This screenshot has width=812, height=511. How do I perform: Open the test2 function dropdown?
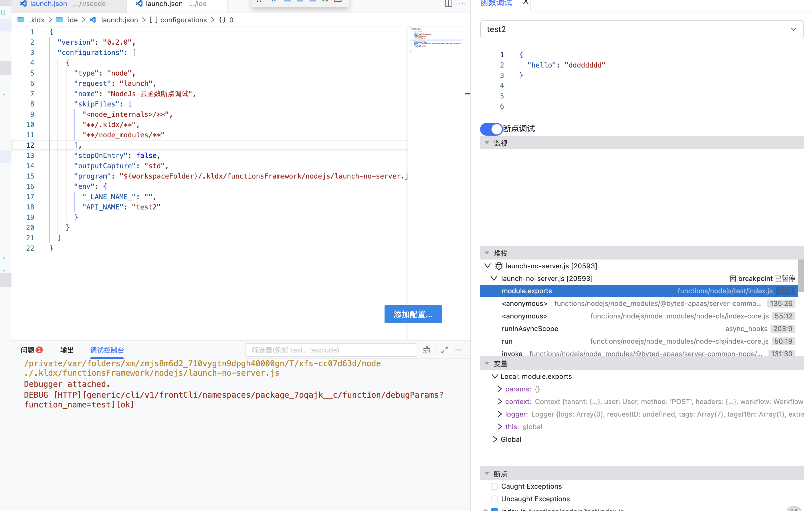point(794,29)
